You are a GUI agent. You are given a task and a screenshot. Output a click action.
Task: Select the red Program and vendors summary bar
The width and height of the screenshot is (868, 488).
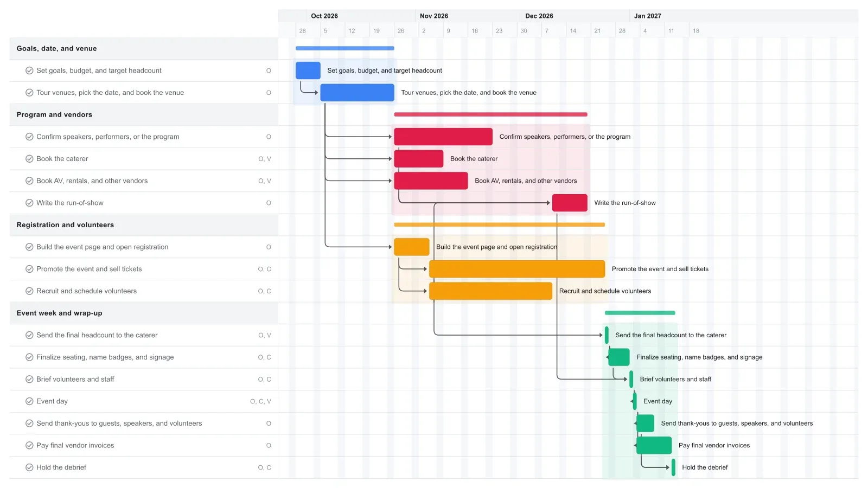(x=491, y=114)
